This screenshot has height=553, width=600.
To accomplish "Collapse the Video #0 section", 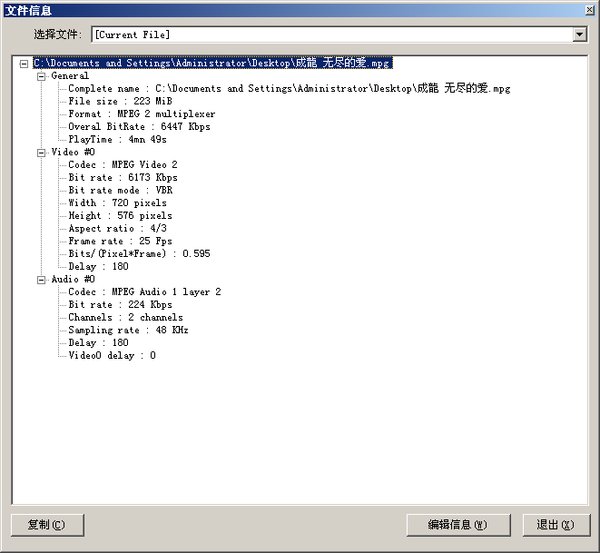I will [x=41, y=153].
